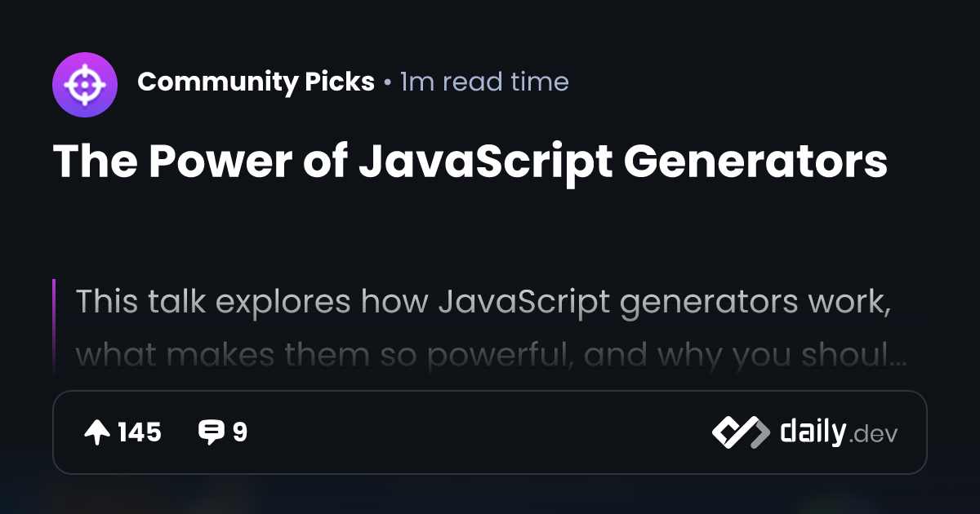Click the word 'Generators' in the title
980x514 pixels.
pos(755,162)
